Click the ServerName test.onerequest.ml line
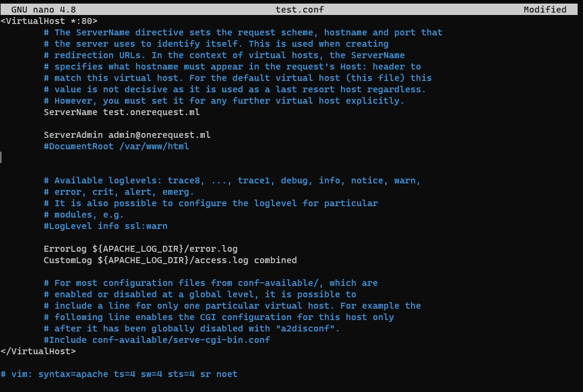Screen dimensions: 583x392 pos(122,112)
